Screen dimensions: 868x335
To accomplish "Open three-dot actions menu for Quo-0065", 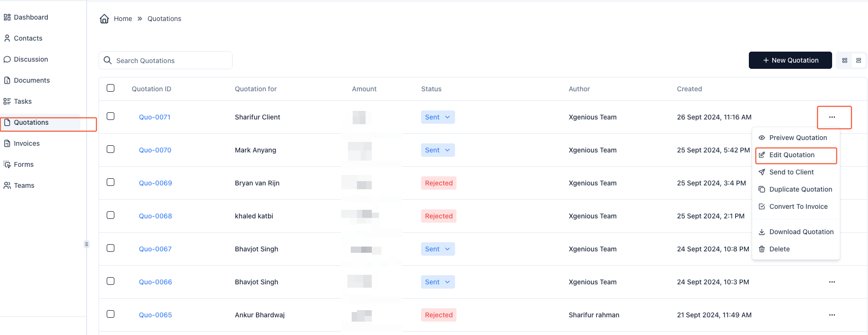I will (x=832, y=315).
